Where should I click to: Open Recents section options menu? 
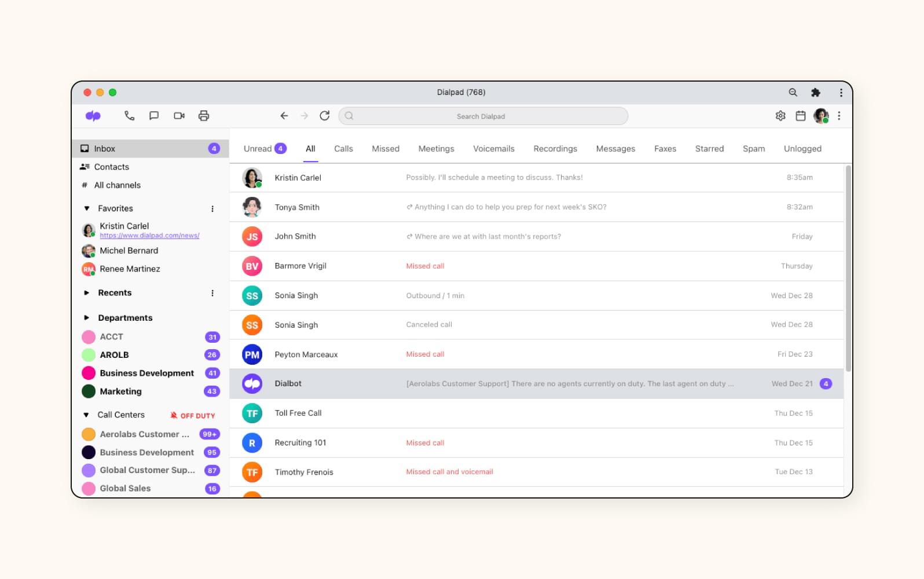tap(212, 293)
